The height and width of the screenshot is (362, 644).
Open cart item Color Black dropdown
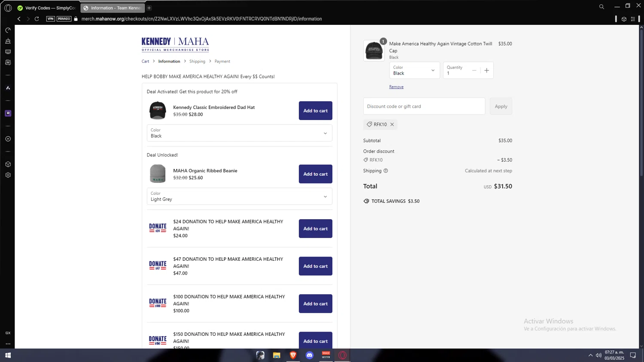click(414, 70)
